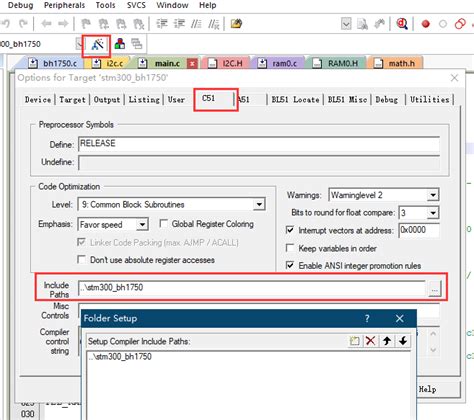Enable Global Register Coloring checkbox
The width and height of the screenshot is (474, 420).
(163, 223)
